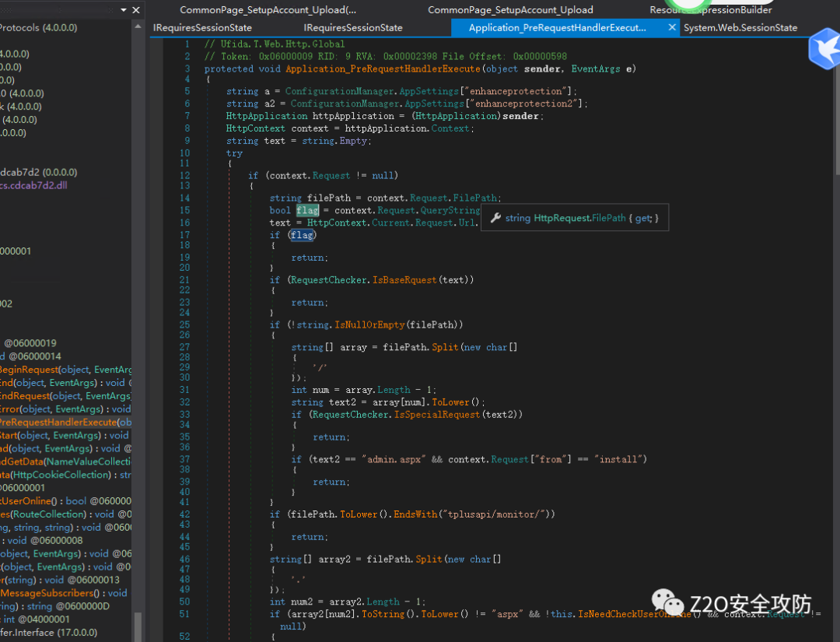Select the Error(object, EventArgs) tree row
Viewport: 840px width, 642px height.
pyautogui.click(x=65, y=409)
